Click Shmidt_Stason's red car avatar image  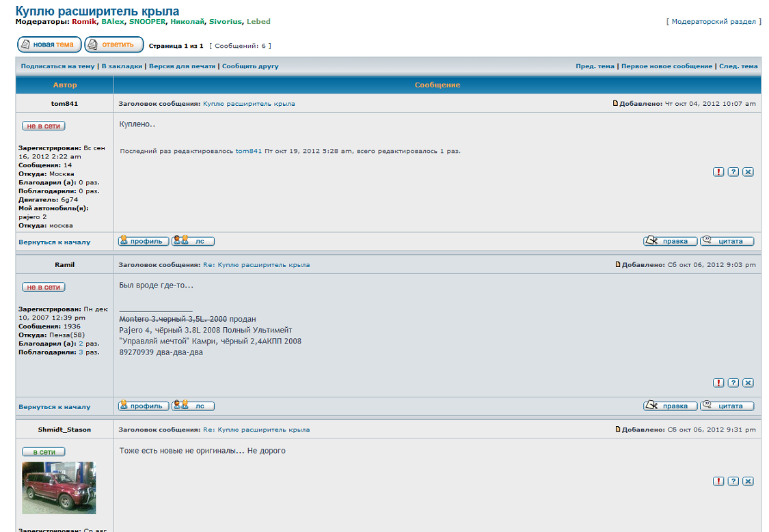point(59,488)
